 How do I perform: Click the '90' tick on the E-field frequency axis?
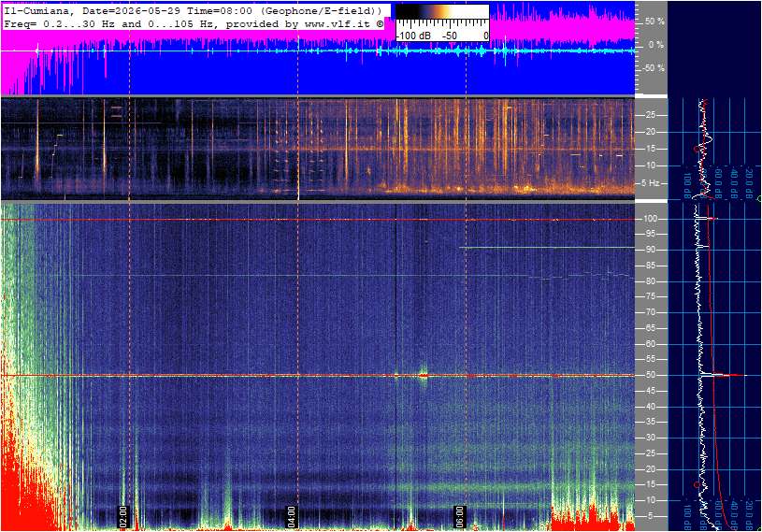pyautogui.click(x=650, y=250)
